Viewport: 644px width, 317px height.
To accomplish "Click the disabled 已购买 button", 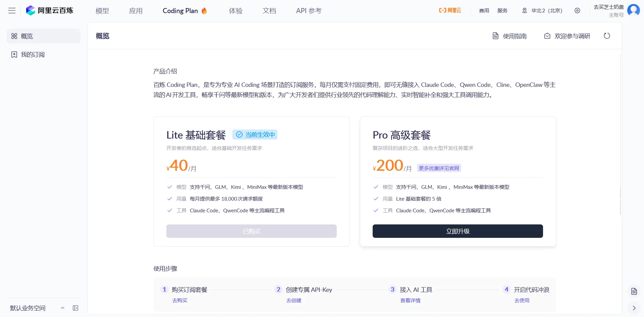I will click(x=252, y=231).
